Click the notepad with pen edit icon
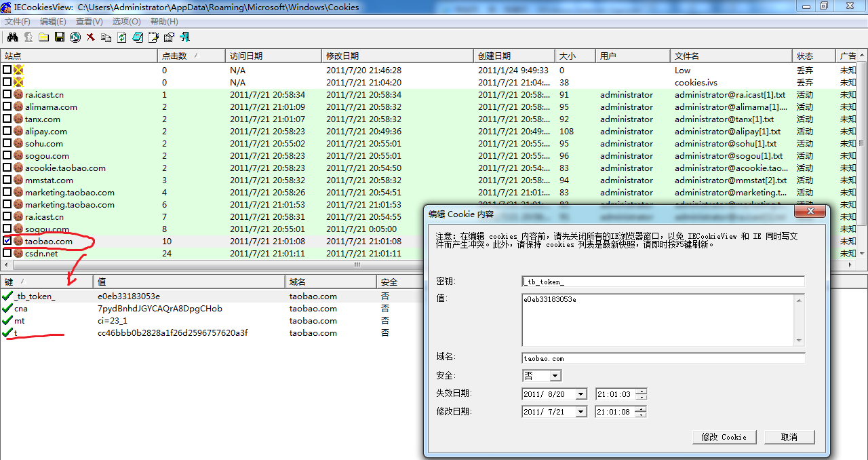Viewport: 868px width, 460px height. pos(153,37)
